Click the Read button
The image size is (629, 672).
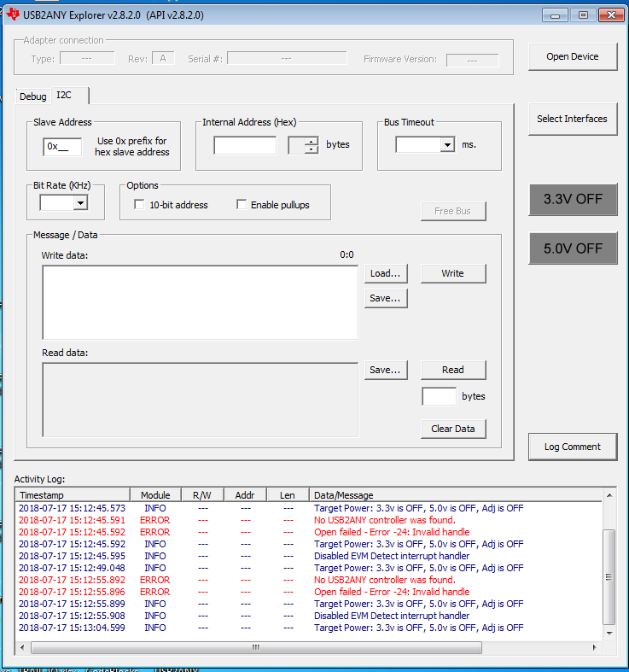[x=453, y=370]
